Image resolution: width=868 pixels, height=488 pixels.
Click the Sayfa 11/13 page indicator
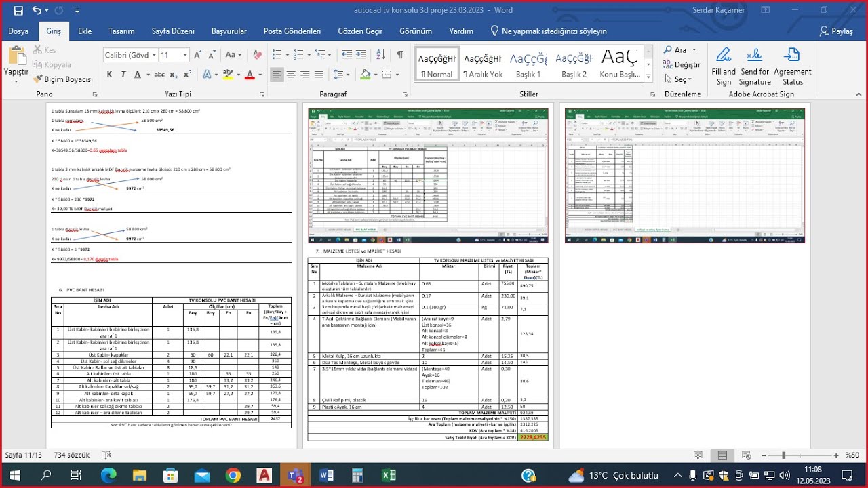pyautogui.click(x=23, y=455)
